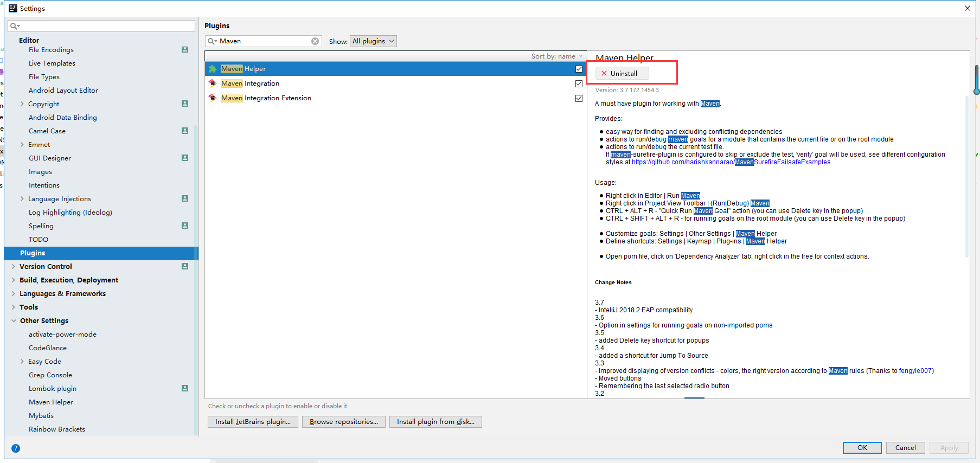980x463 pixels.
Task: Click the plugin search magnifier icon
Action: 212,41
